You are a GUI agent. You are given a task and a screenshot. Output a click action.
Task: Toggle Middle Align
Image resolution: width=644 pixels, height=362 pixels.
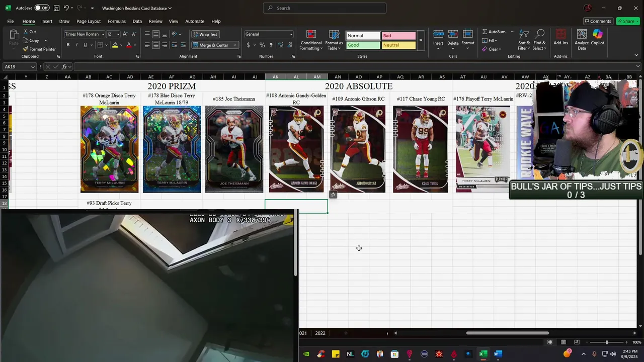pyautogui.click(x=156, y=34)
